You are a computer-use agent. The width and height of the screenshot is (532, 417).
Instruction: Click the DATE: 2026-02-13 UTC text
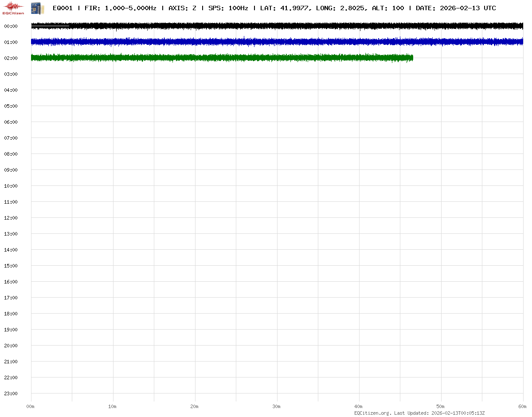(x=456, y=8)
